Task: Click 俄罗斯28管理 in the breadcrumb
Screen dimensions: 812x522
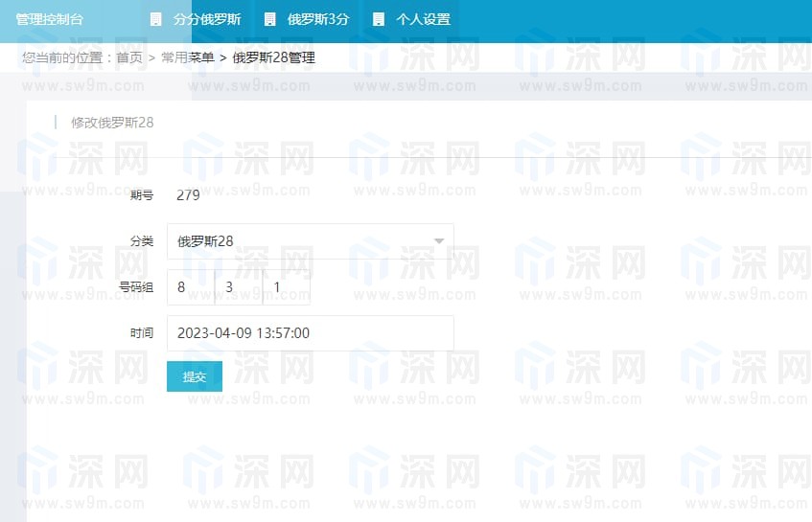Action: [x=273, y=57]
